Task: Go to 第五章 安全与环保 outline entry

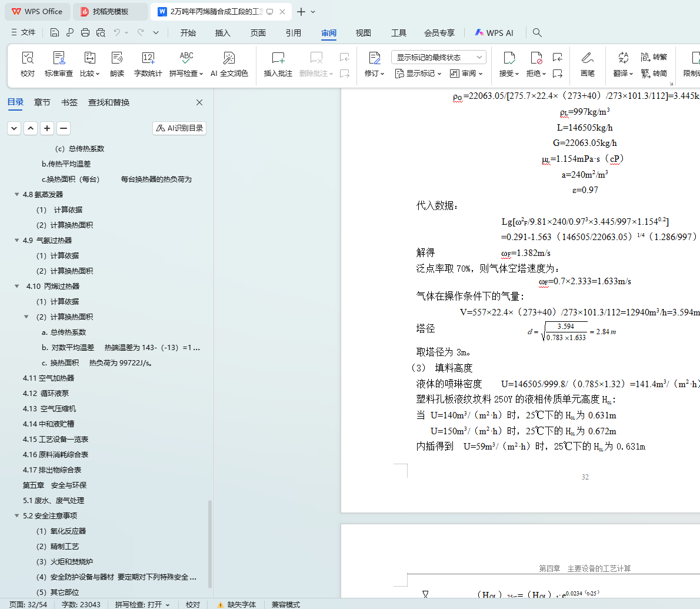Action: click(x=55, y=485)
